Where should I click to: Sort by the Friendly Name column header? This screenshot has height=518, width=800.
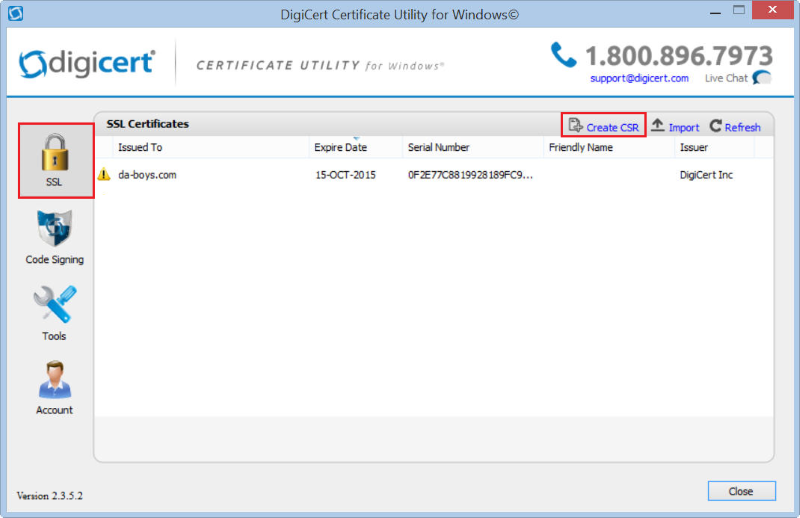(x=609, y=147)
